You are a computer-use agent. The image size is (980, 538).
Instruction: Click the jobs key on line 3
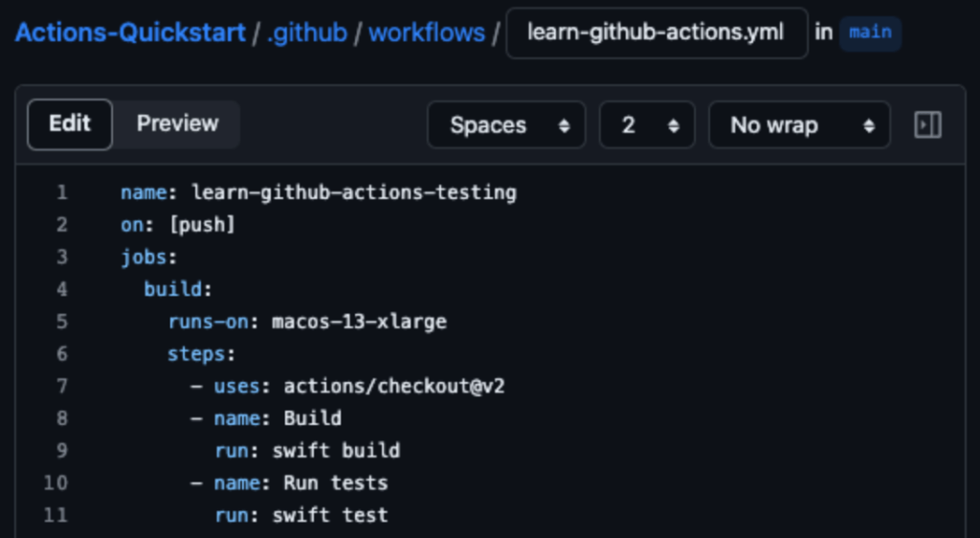tap(144, 258)
